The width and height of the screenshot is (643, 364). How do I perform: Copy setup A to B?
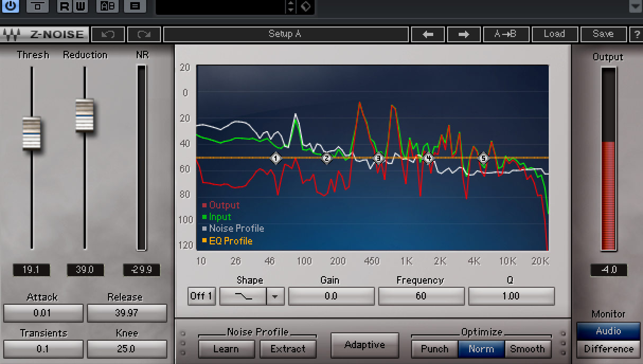tap(506, 34)
